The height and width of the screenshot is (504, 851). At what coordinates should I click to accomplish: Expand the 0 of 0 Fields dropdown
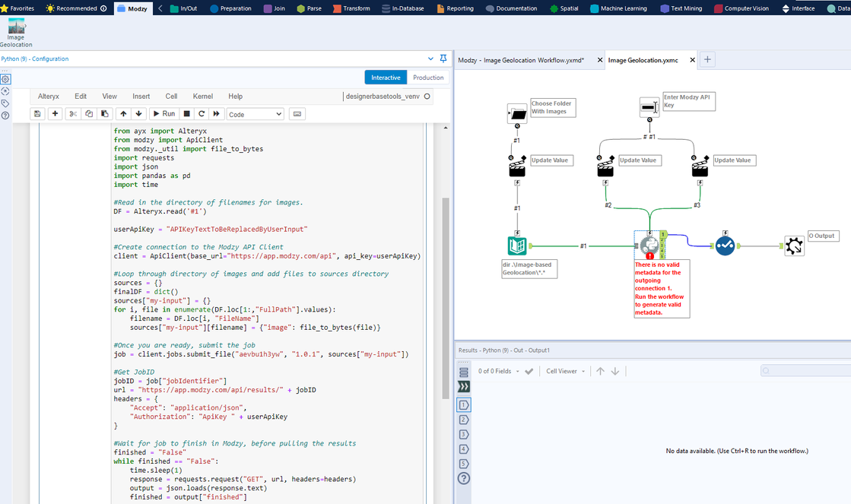(499, 371)
